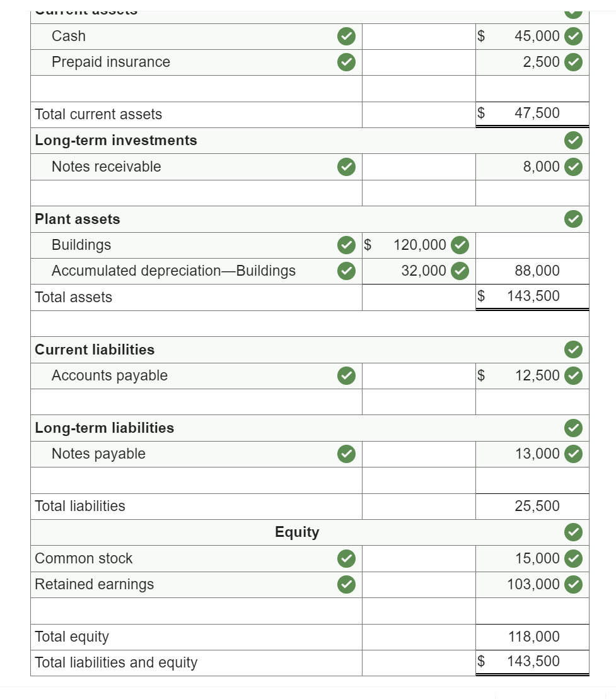The image size is (616, 699).
Task: Click the Current liabilities header checkmark icon
Action: tap(573, 349)
